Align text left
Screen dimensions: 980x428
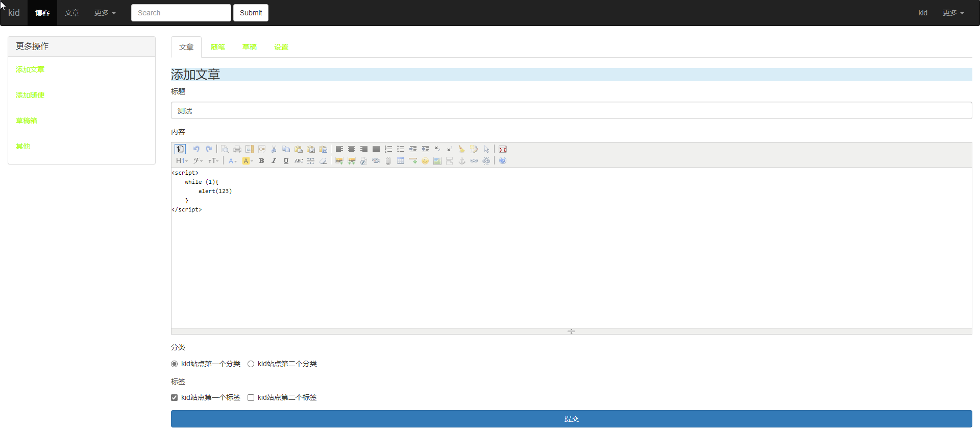[339, 149]
